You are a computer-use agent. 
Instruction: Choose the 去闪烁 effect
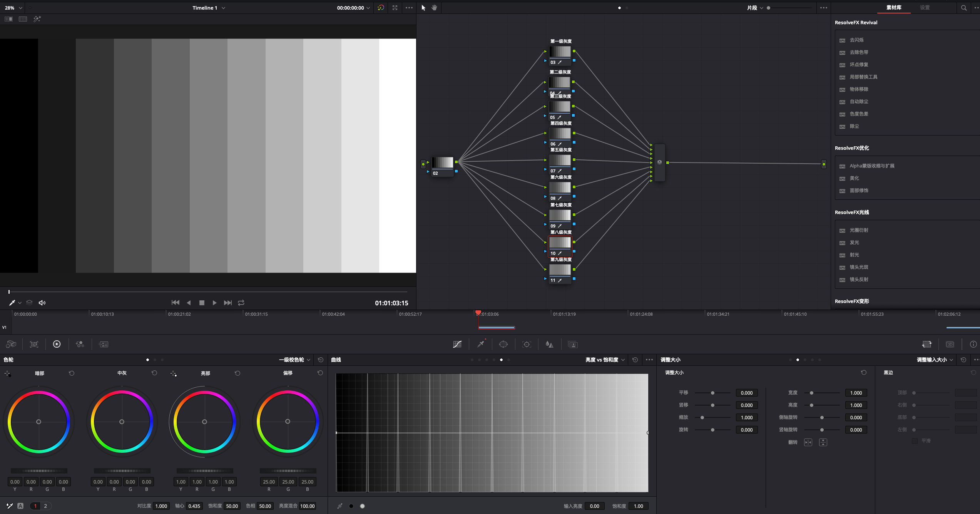pos(856,40)
